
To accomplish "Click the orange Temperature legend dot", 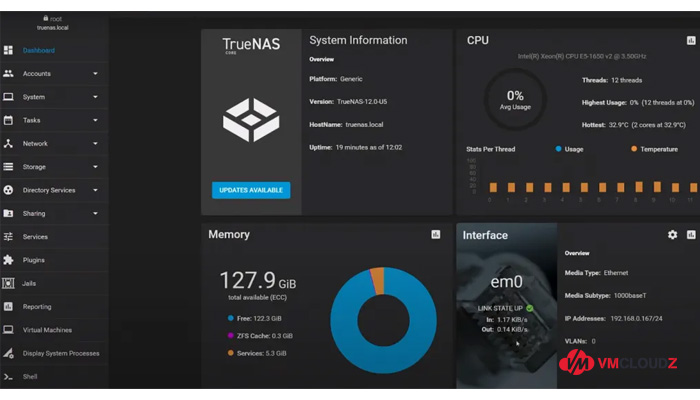I will coord(634,149).
